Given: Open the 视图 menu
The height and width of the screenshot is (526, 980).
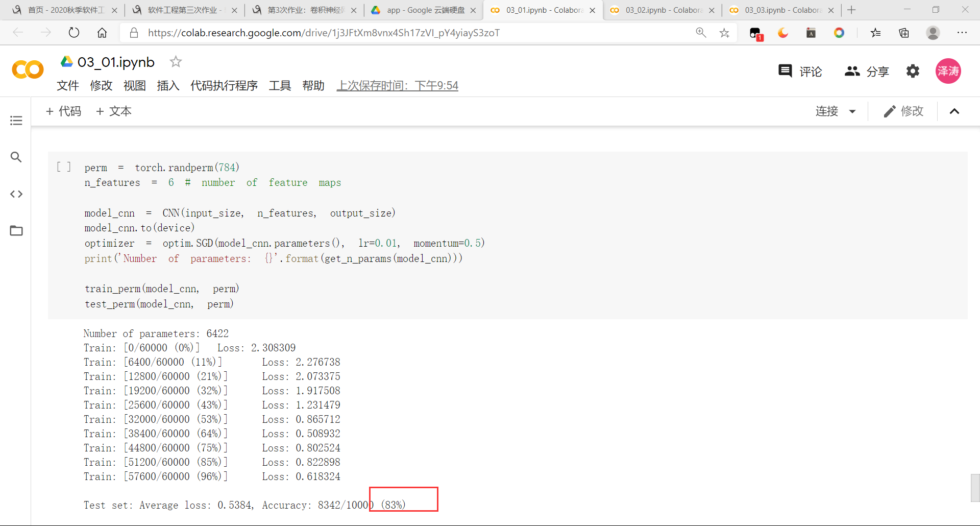Looking at the screenshot, I should pos(135,85).
